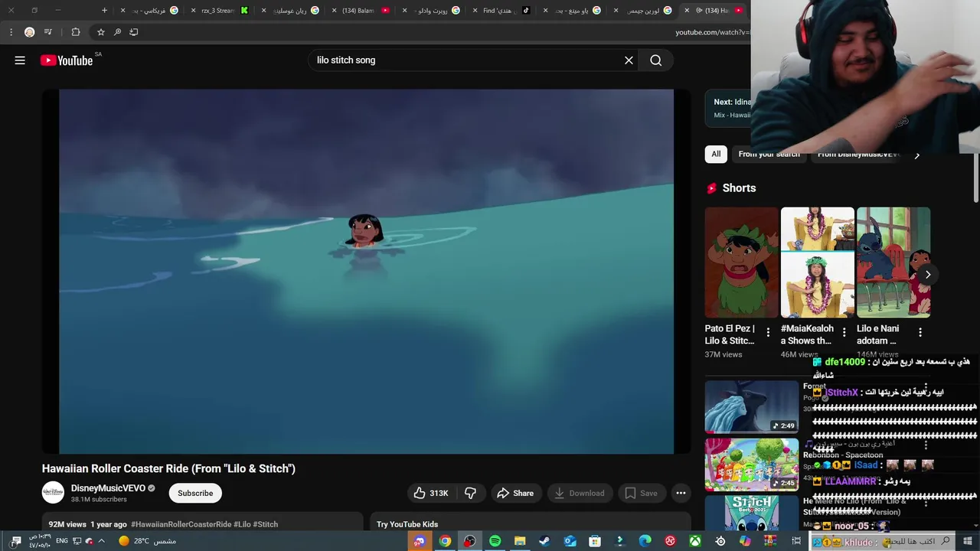
Task: Share this video
Action: (515, 494)
